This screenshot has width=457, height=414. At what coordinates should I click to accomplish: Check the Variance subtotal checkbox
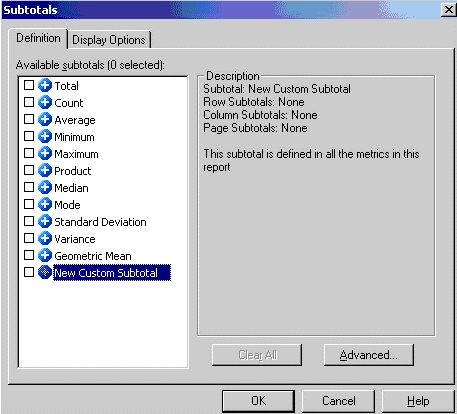coord(29,238)
